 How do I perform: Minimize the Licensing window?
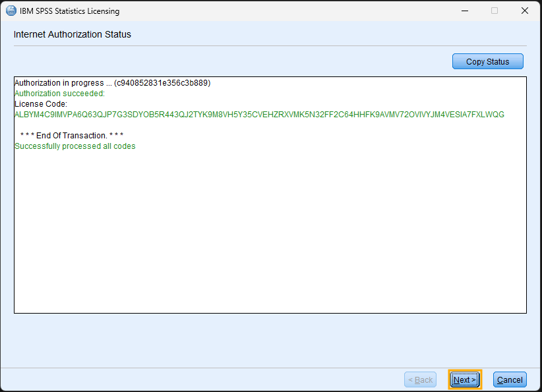[x=465, y=11]
